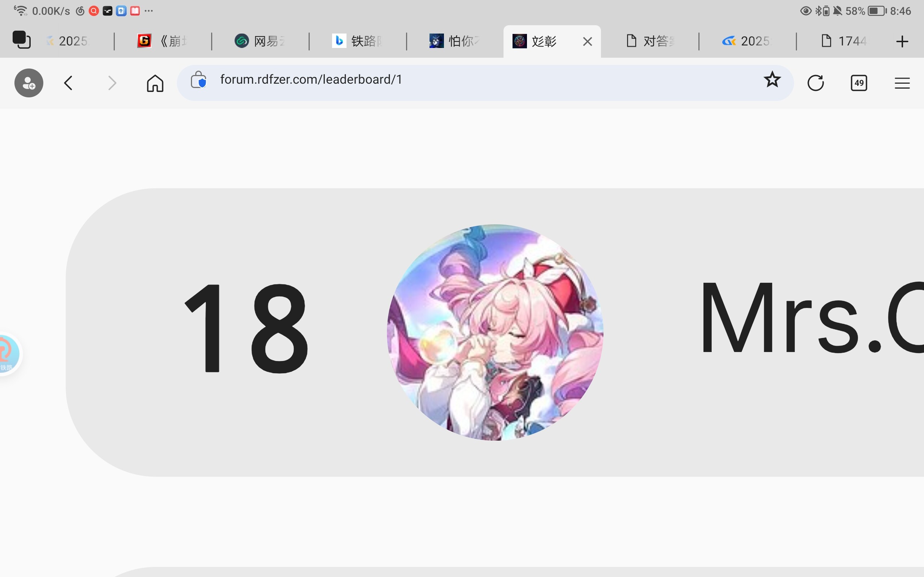Open the multi-window icon at tab bar start
The height and width of the screenshot is (577, 924).
(x=21, y=40)
